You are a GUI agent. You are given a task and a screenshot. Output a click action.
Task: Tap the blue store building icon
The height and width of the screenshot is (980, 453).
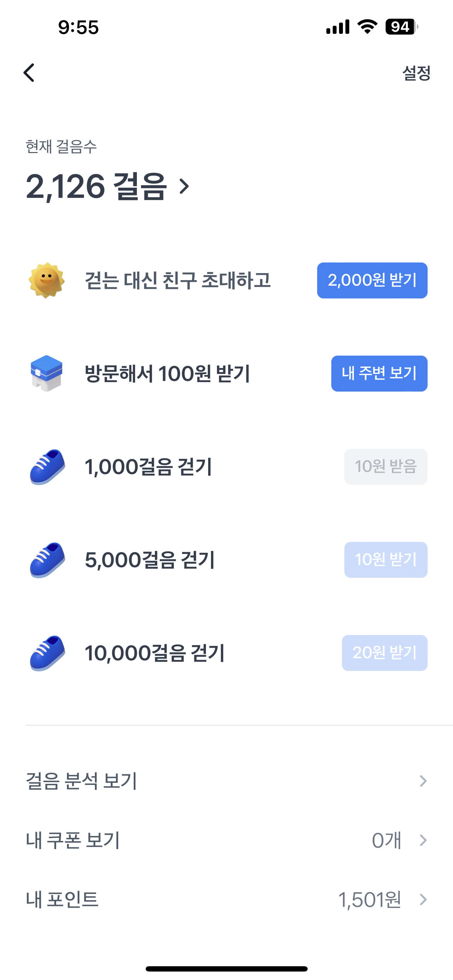click(x=47, y=373)
